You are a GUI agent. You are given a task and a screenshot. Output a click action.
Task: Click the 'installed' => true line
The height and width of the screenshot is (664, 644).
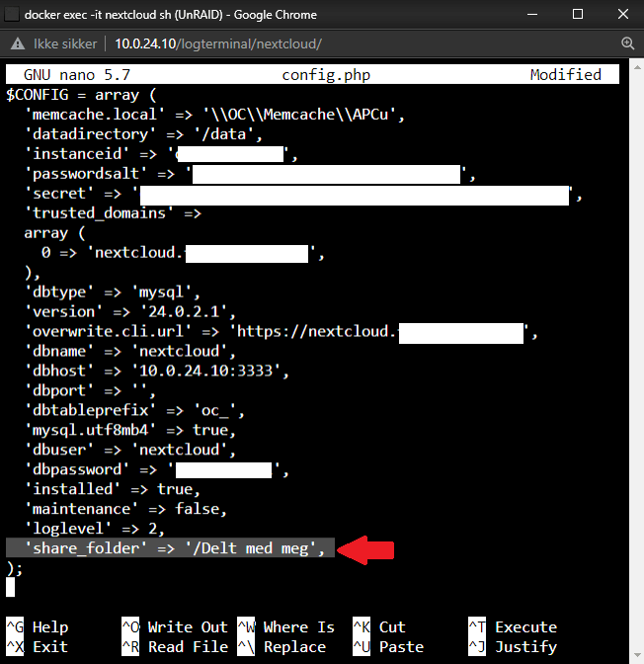coord(113,489)
